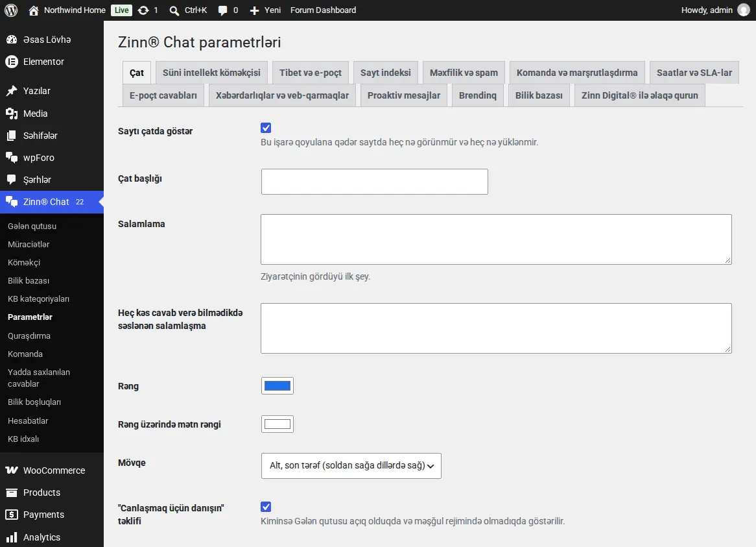
Task: Open the Zinn® Chat menu item
Action: coord(52,202)
